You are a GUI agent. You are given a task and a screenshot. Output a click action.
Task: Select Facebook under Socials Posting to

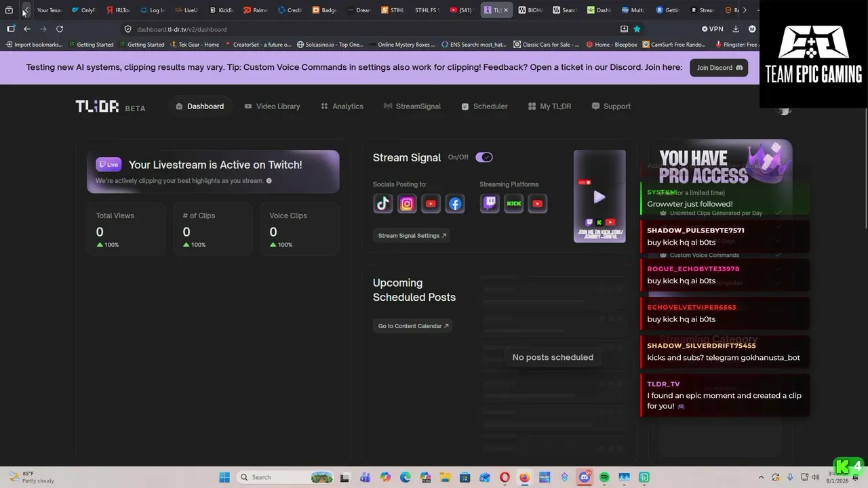pos(455,203)
